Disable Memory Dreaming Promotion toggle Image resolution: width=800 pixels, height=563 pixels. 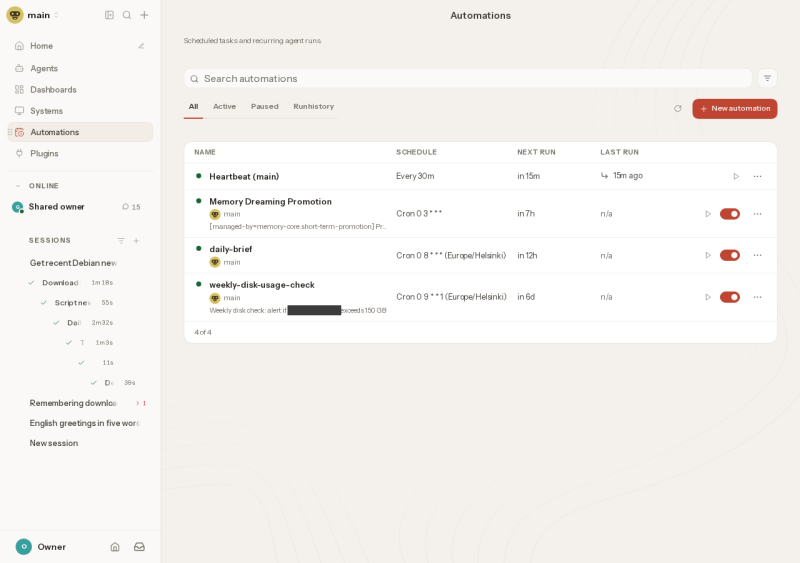730,214
